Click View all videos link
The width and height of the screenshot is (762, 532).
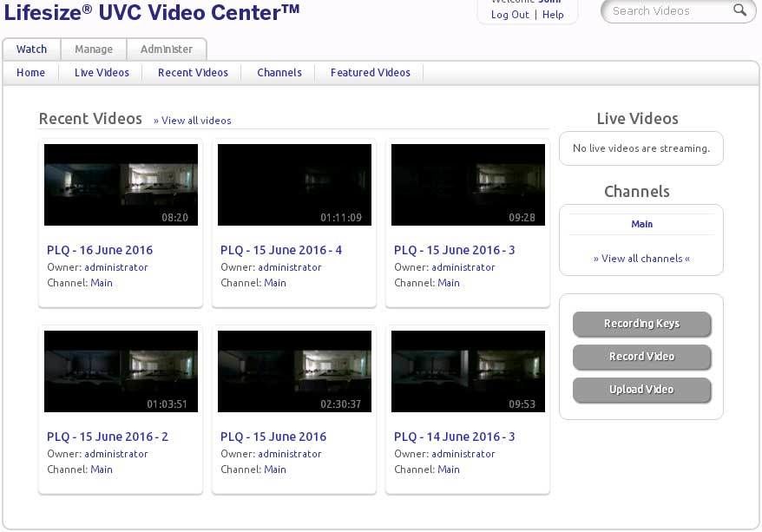pos(193,121)
